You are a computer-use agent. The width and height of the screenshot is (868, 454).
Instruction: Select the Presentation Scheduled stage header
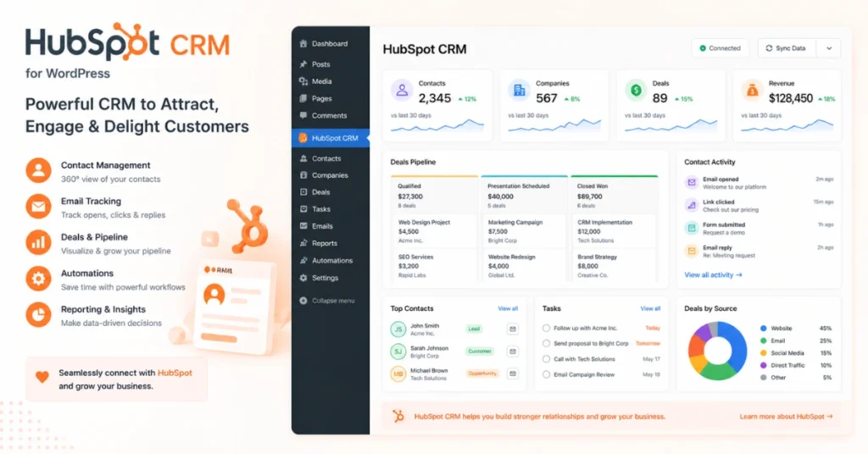(524, 194)
